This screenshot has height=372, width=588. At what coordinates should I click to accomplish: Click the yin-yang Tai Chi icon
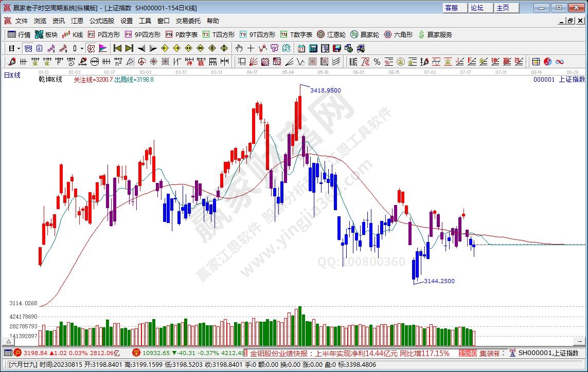(x=547, y=62)
